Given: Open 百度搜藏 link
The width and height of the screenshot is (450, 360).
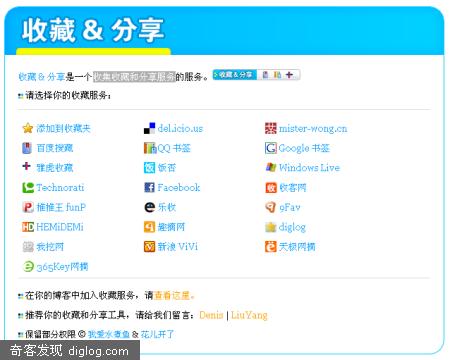Looking at the screenshot, I should tap(55, 148).
